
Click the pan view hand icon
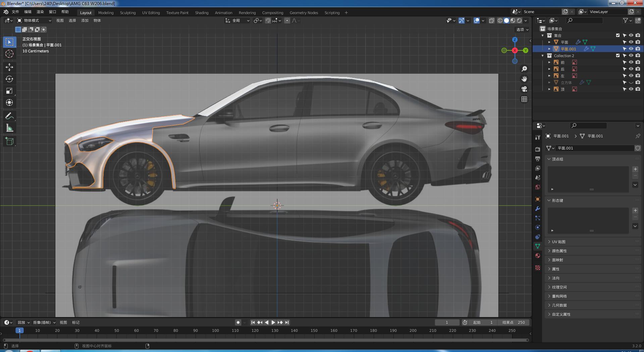pyautogui.click(x=524, y=79)
